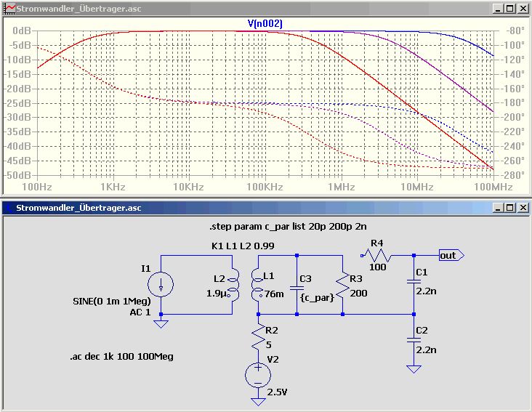Click the 100MHz frequency axis label
The image size is (532, 412).
493,187
